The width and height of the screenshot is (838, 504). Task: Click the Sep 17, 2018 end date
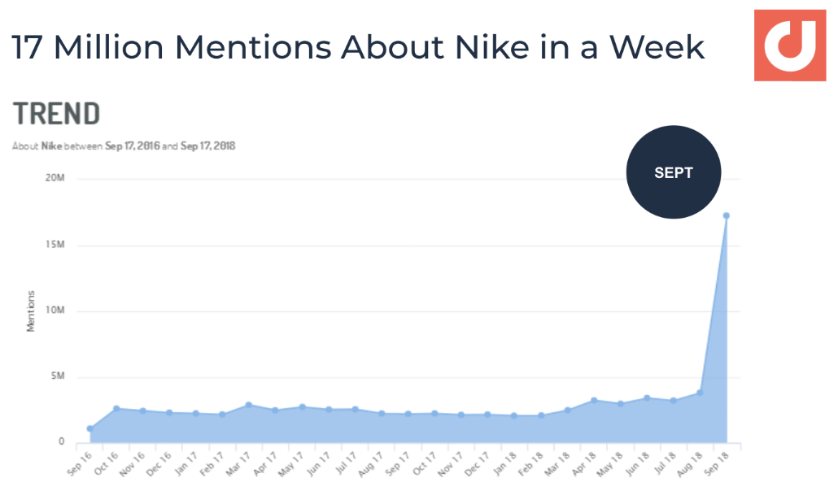click(208, 146)
